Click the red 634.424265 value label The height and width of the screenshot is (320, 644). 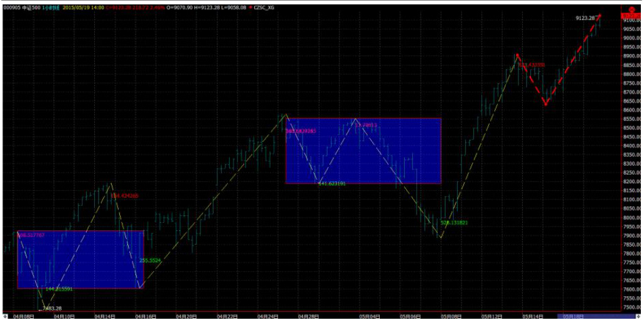tap(124, 196)
